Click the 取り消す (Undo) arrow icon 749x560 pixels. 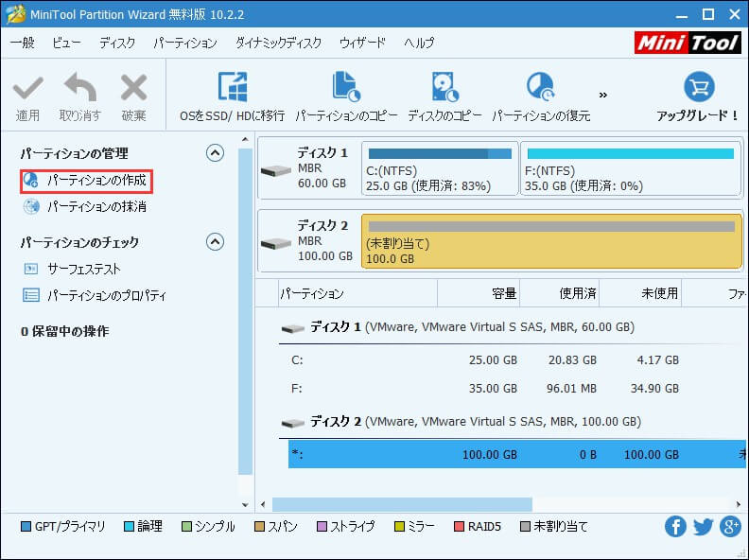pos(79,87)
